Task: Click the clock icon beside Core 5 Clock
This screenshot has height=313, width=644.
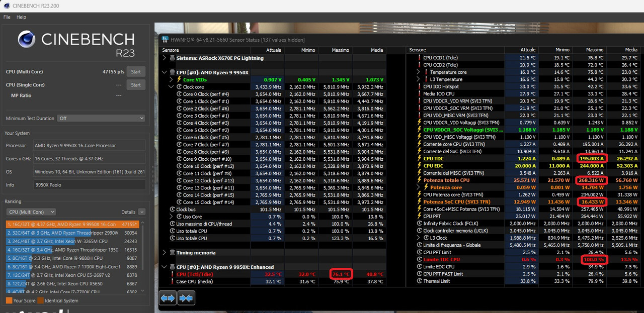Action: click(x=179, y=130)
